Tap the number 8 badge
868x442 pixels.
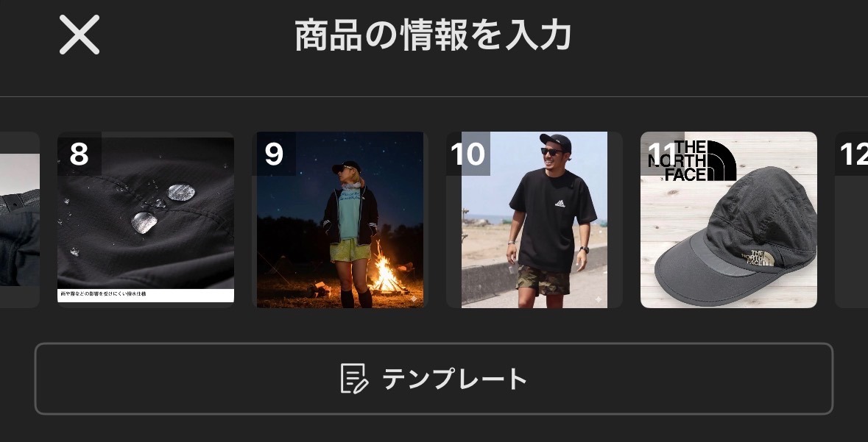point(80,154)
